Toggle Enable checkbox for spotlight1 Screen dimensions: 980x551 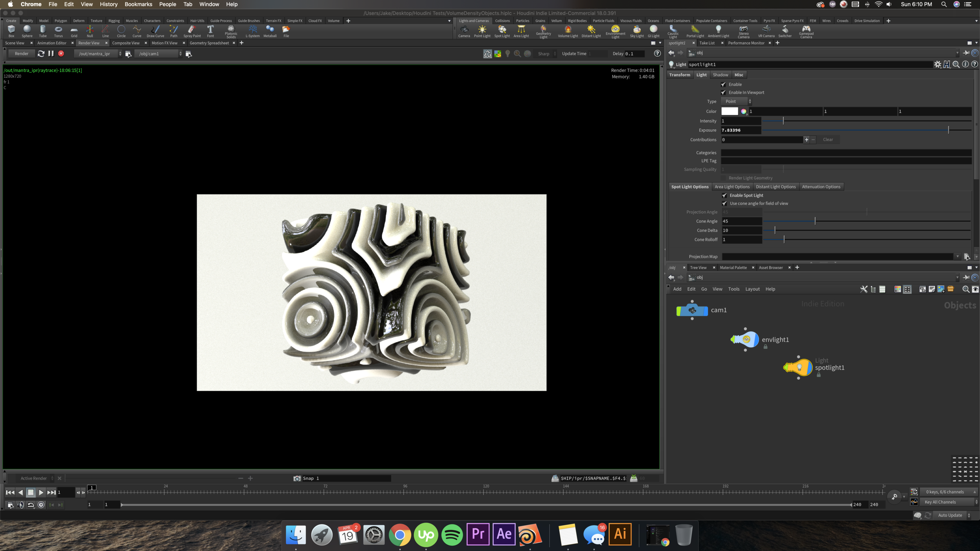click(724, 83)
